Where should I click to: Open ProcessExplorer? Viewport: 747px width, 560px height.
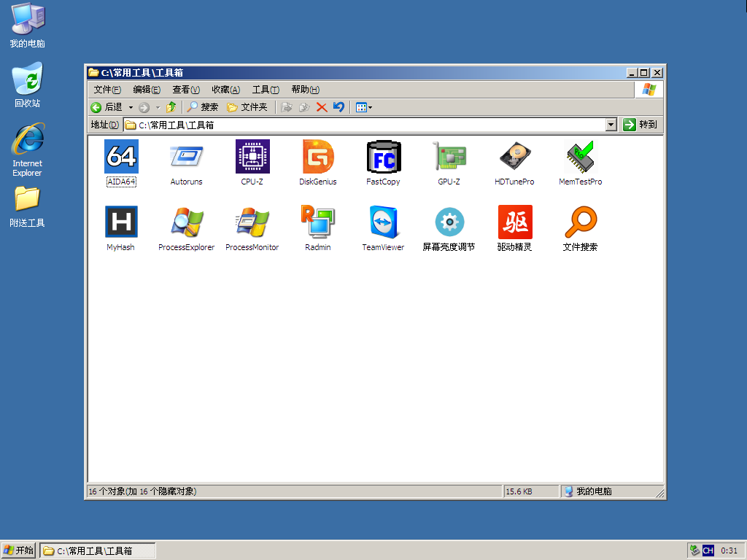click(x=186, y=222)
